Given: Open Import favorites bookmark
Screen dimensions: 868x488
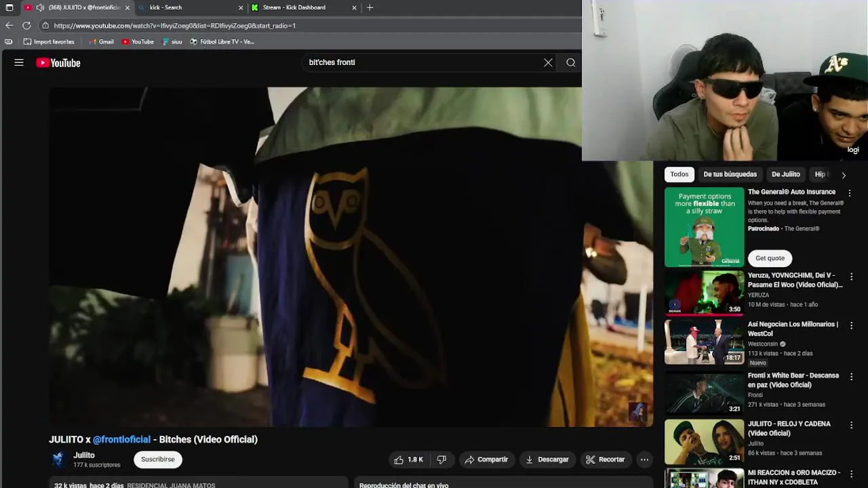Looking at the screenshot, I should [49, 41].
